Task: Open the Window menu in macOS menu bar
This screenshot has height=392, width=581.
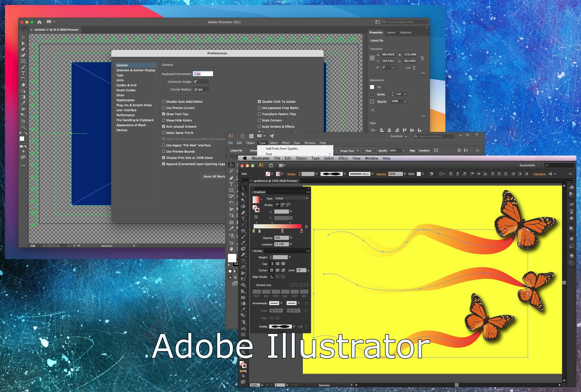Action: tap(371, 158)
